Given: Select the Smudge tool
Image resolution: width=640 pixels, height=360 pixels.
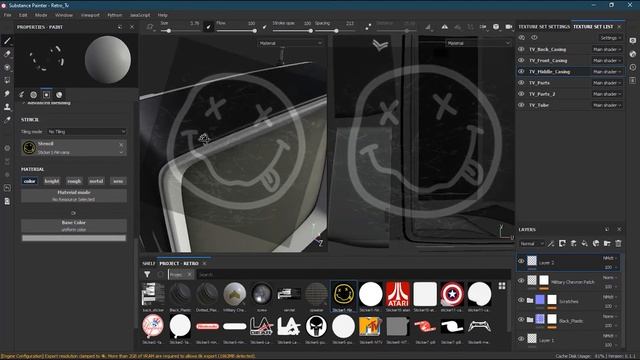Looking at the screenshot, I should 7,93.
